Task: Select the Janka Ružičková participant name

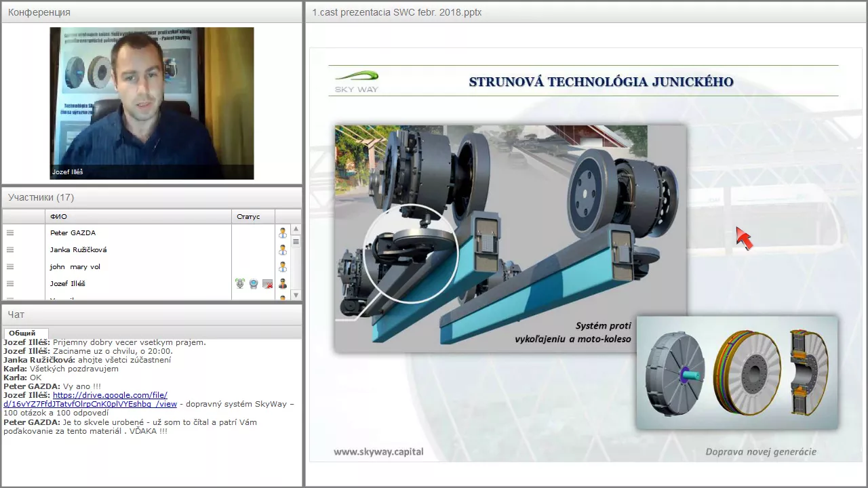Action: tap(78, 249)
